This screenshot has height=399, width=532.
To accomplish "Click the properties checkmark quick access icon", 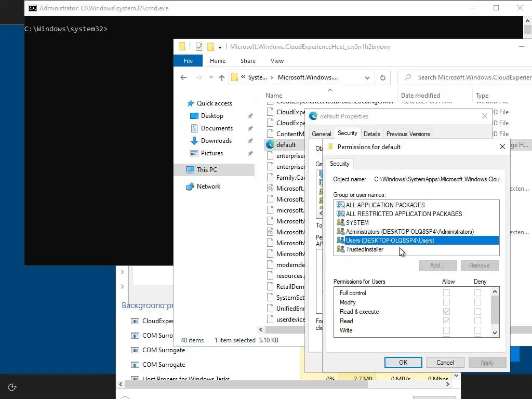I will [x=199, y=47].
